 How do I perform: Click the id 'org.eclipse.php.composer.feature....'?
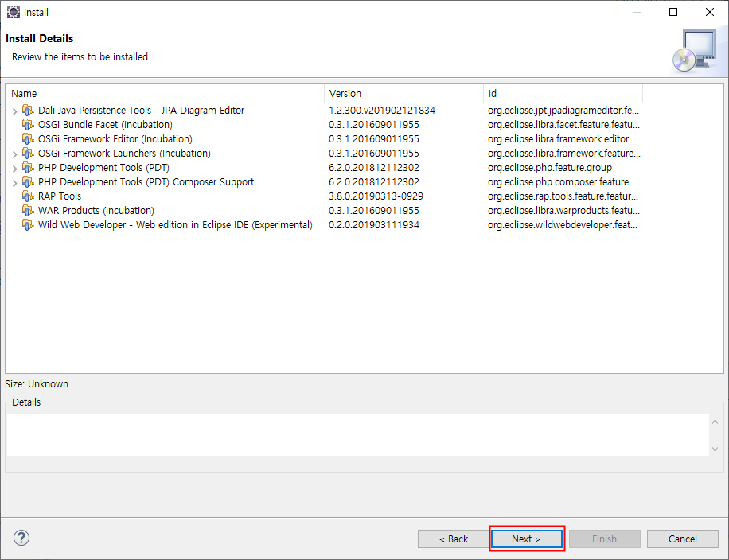pyautogui.click(x=563, y=181)
